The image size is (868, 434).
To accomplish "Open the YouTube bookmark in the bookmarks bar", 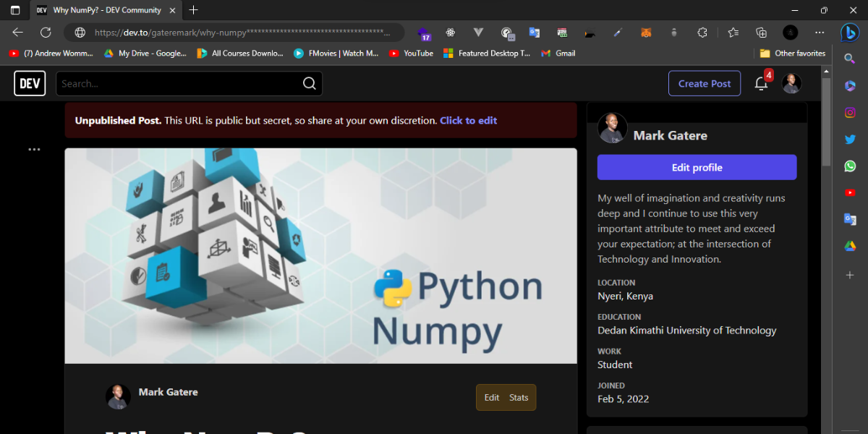I will (411, 53).
